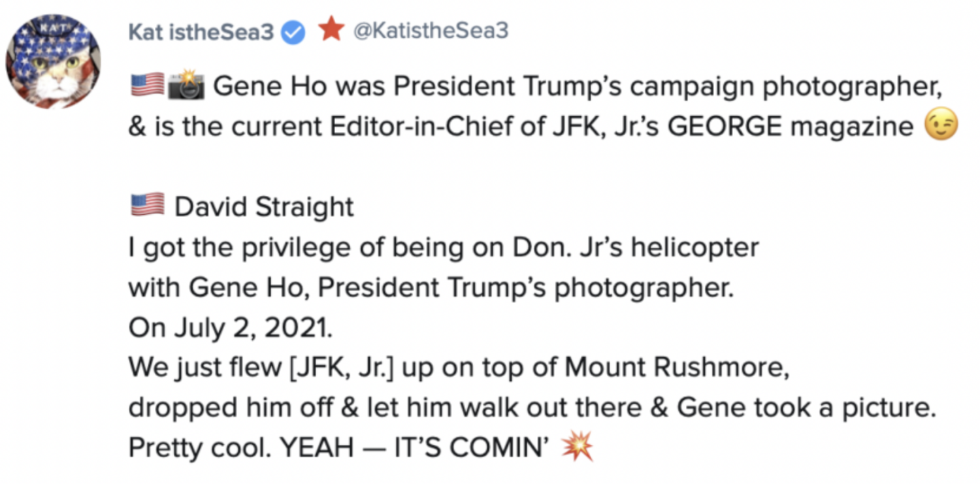
Task: Click the explosion emoji after COMIN'
Action: click(578, 447)
